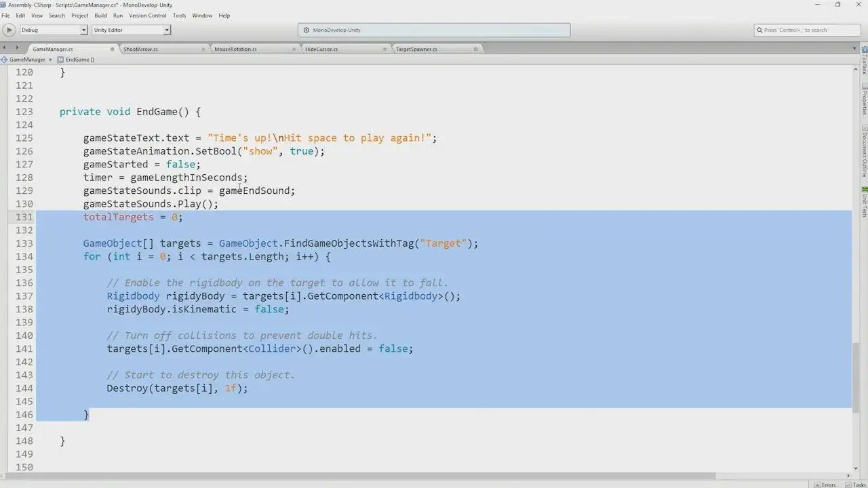Image resolution: width=868 pixels, height=488 pixels.
Task: Click line number 134 in gutter
Action: [24, 257]
